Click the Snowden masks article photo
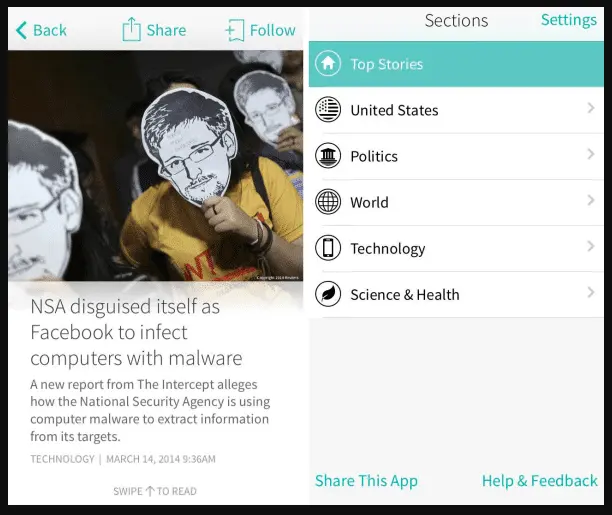Viewport: 612px width, 515px height. click(x=155, y=166)
